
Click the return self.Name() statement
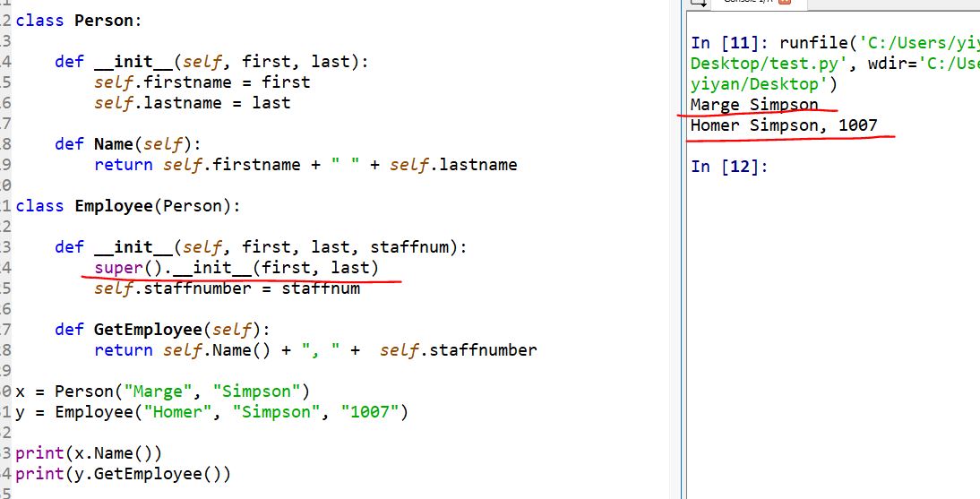[x=315, y=350]
